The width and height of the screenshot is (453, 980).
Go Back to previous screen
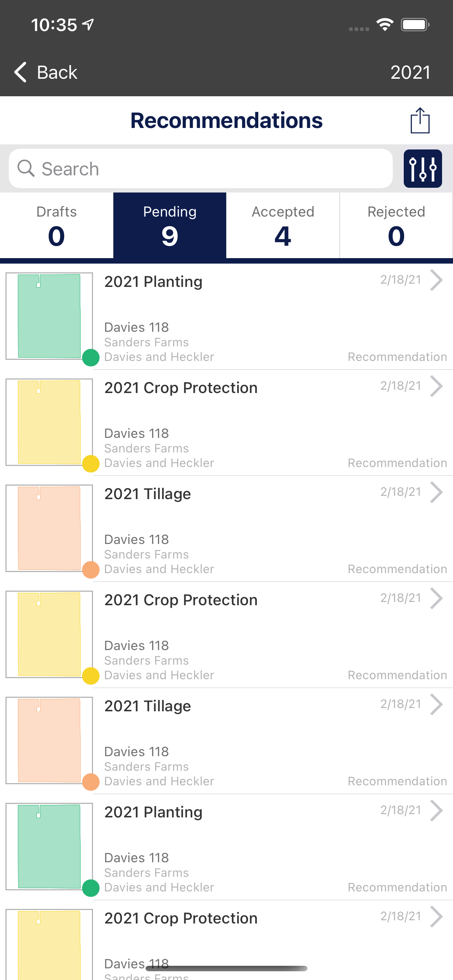[x=46, y=72]
